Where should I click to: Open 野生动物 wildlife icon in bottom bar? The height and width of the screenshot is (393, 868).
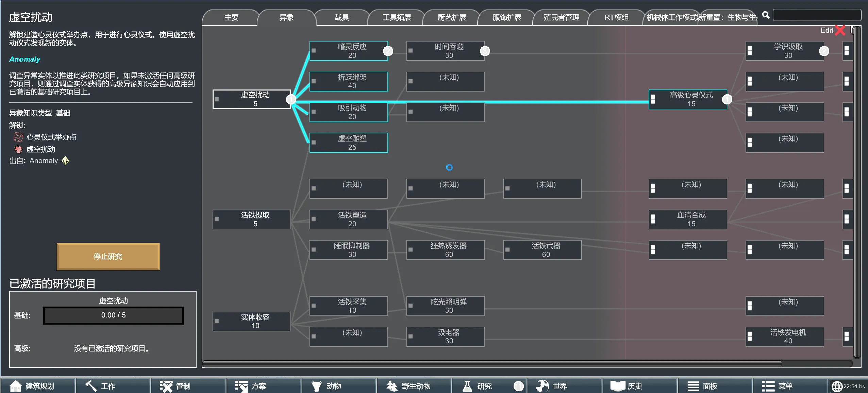(391, 386)
